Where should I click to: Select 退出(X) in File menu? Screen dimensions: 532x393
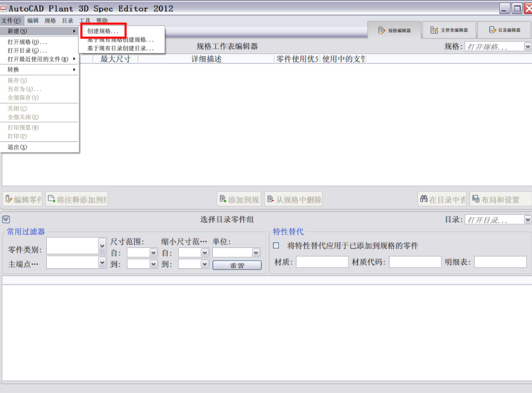tap(40, 147)
